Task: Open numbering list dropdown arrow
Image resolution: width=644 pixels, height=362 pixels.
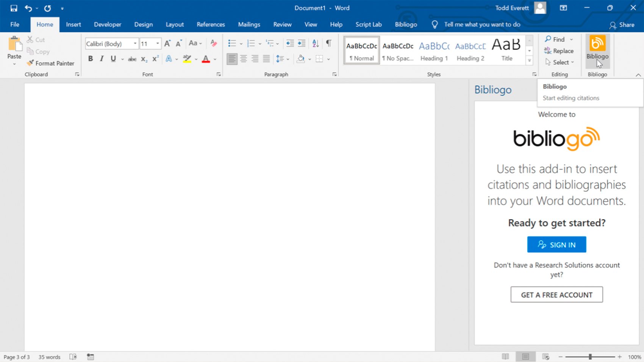Action: click(260, 44)
